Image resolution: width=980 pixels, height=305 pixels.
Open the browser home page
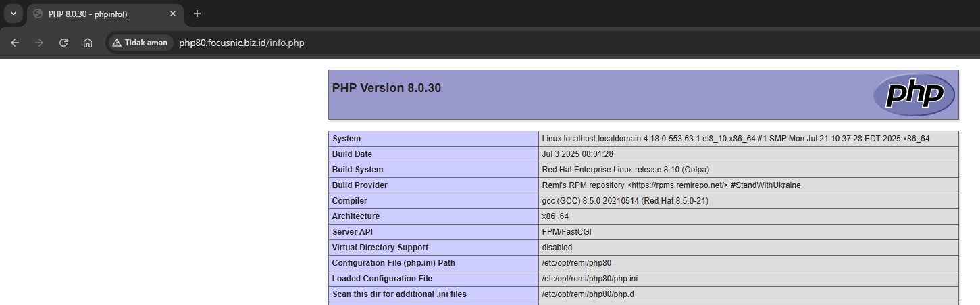[88, 43]
